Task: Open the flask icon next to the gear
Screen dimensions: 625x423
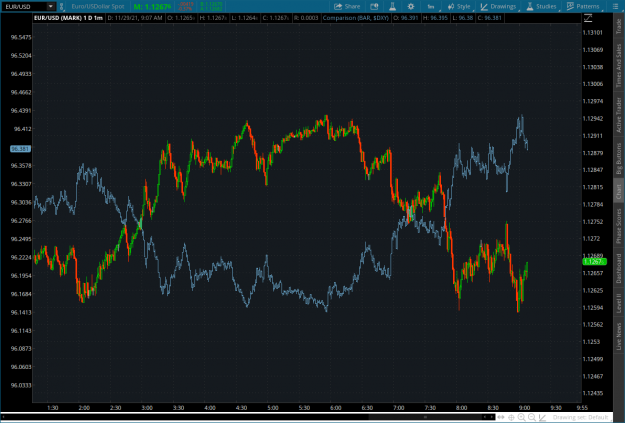Action: [x=393, y=6]
